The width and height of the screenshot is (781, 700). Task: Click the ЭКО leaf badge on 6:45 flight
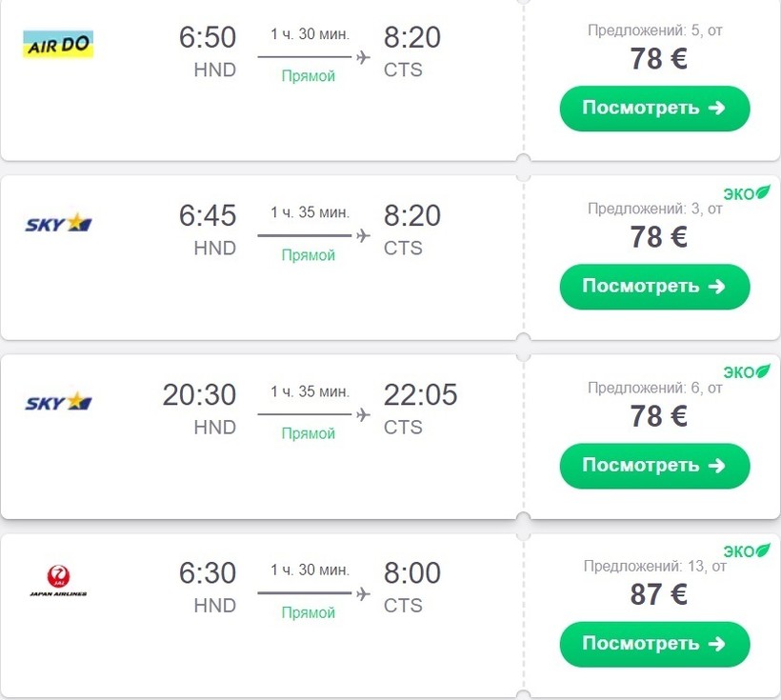[748, 193]
